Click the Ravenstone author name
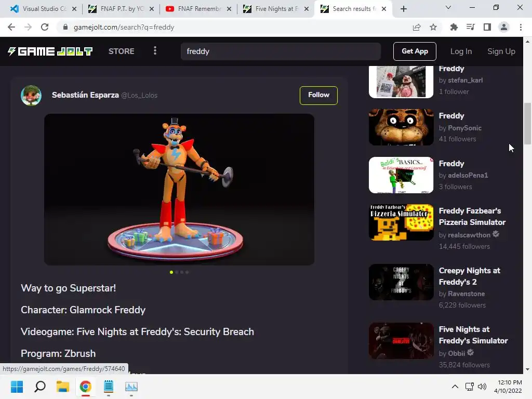This screenshot has height=399, width=532. (466, 294)
